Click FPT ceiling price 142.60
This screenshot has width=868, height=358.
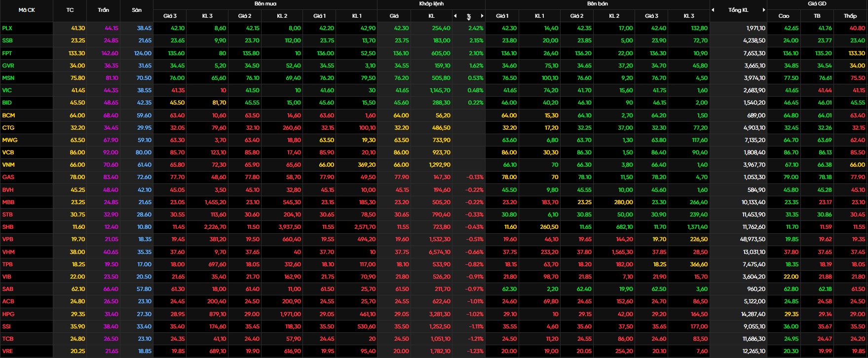pyautogui.click(x=110, y=53)
